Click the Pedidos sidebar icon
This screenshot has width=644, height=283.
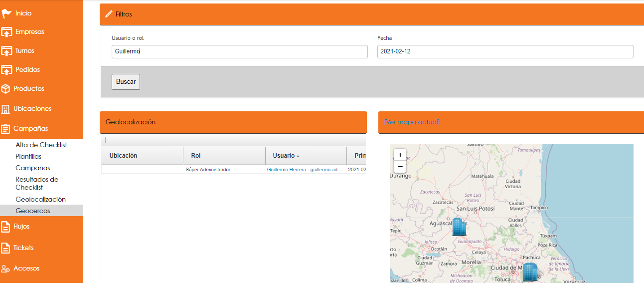6,70
